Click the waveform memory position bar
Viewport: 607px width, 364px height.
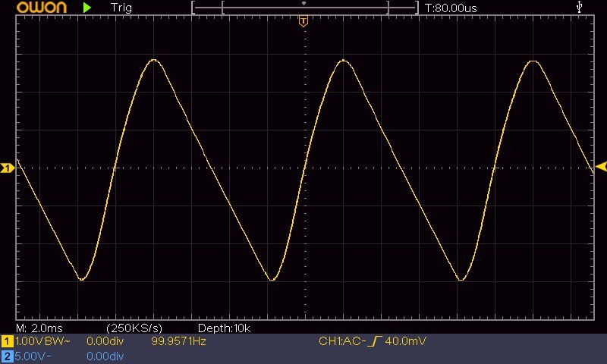pos(305,8)
